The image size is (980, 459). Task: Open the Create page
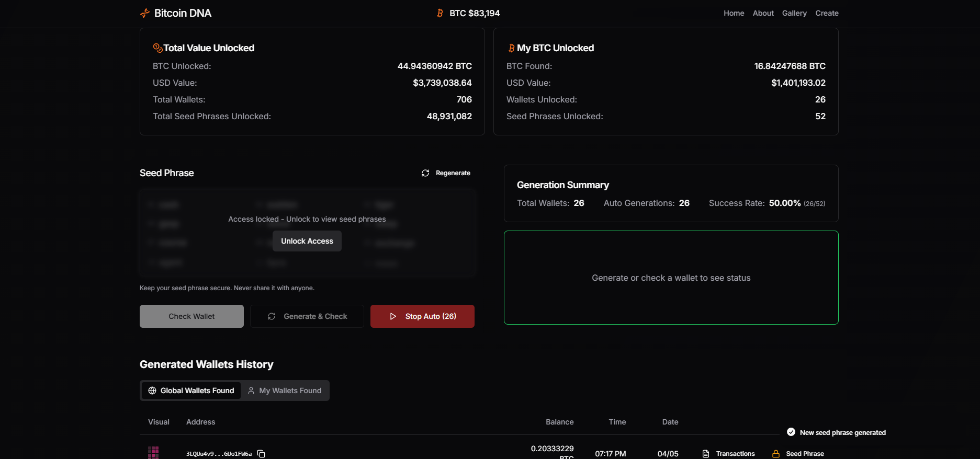(x=827, y=13)
